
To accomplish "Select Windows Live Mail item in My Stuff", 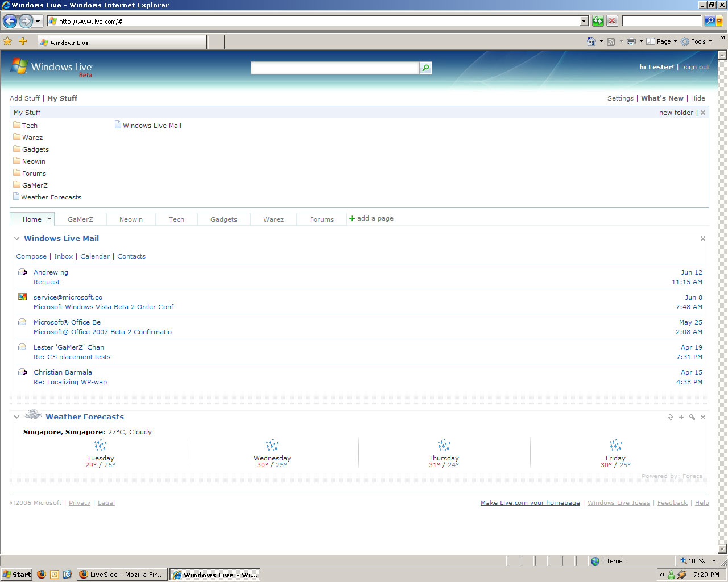I will point(148,125).
